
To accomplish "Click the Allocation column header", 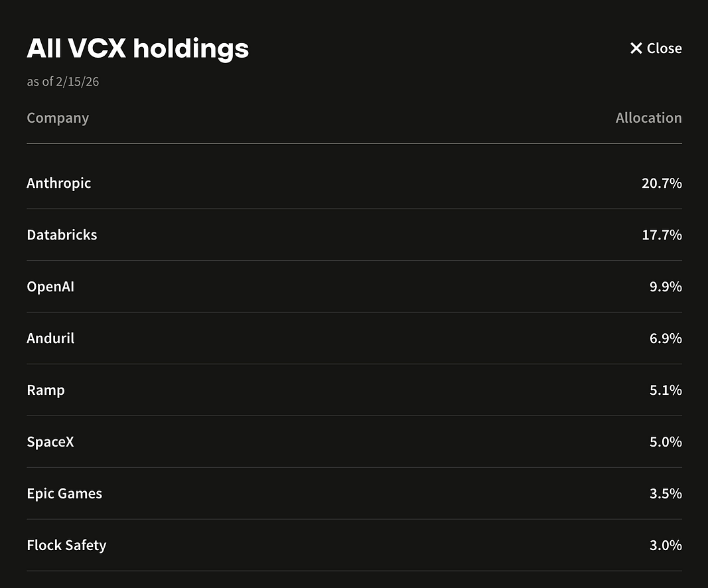I will click(x=649, y=118).
